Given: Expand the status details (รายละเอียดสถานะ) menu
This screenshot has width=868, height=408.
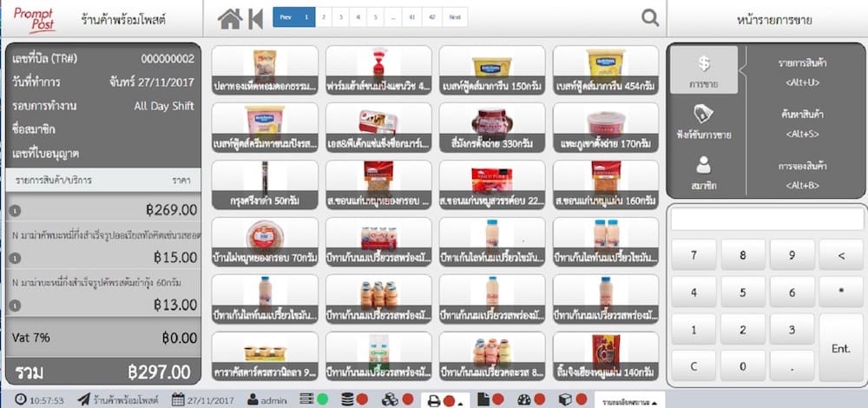Looking at the screenshot, I should point(628,399).
